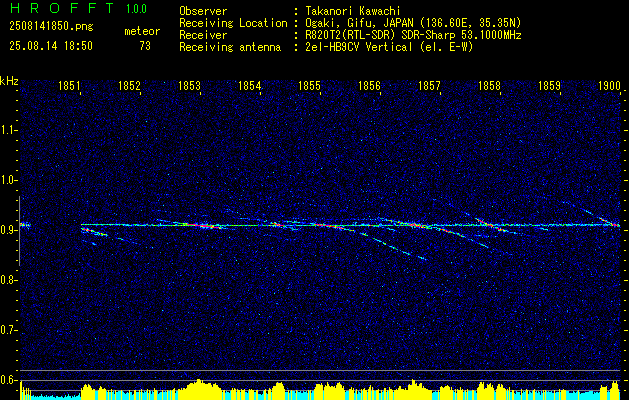The height and width of the screenshot is (400, 629).
Task: Click the 1900 time axis label
Action: (x=609, y=86)
